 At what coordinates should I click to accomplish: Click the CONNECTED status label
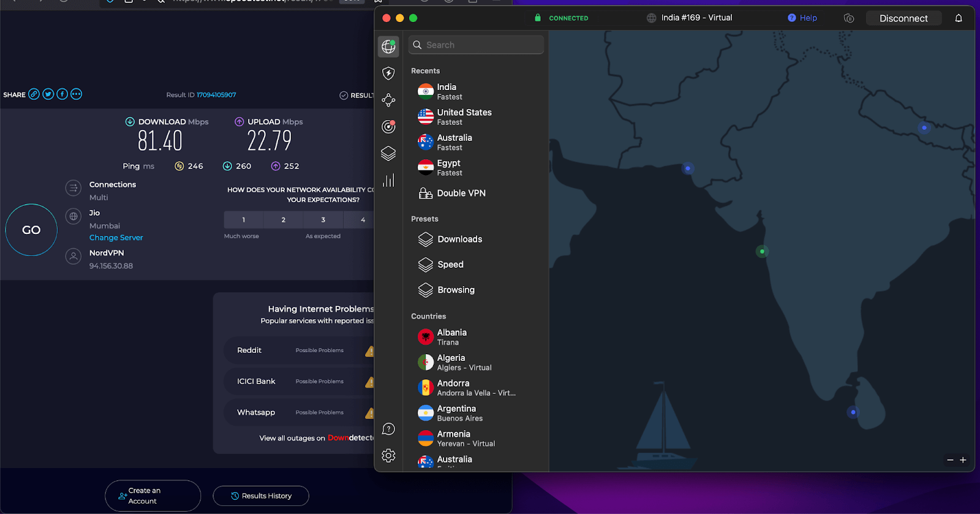pyautogui.click(x=568, y=18)
